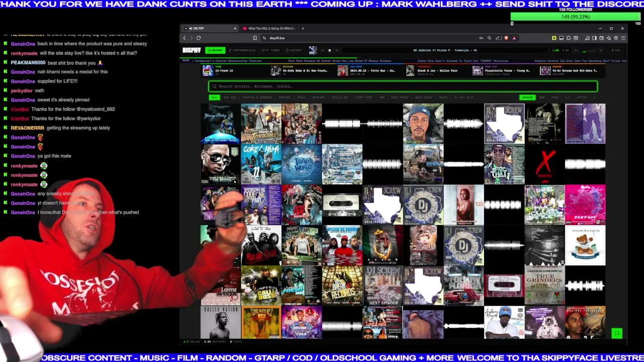Open 'Black & Joy - Ballas Pain' card
This screenshot has height=362, width=644.
coord(438,70)
